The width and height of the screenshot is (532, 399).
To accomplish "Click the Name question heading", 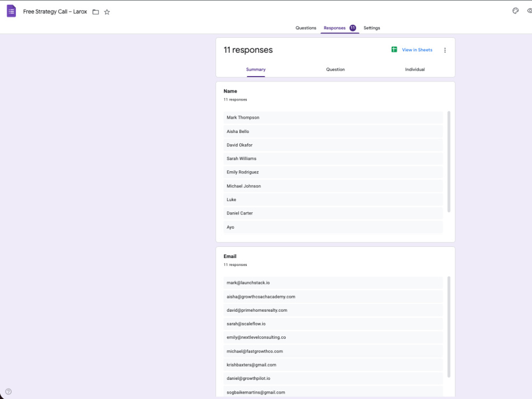I will [230, 91].
